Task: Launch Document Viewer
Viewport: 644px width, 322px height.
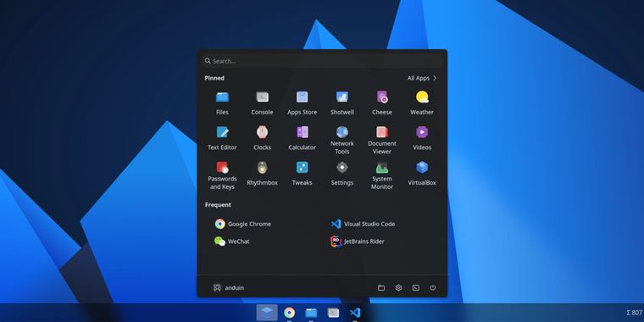Action: click(382, 140)
